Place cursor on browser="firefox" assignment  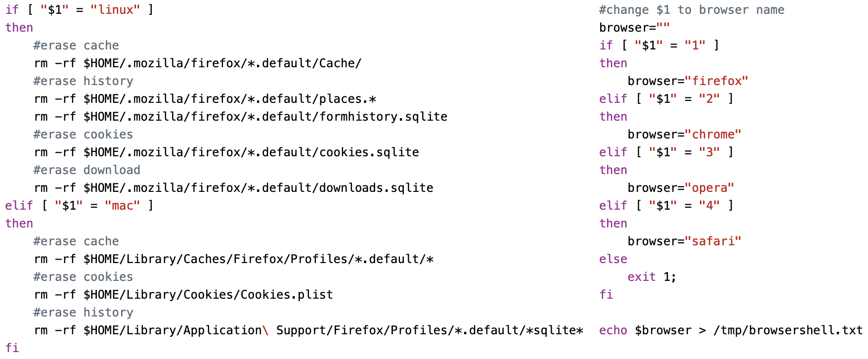coord(687,81)
